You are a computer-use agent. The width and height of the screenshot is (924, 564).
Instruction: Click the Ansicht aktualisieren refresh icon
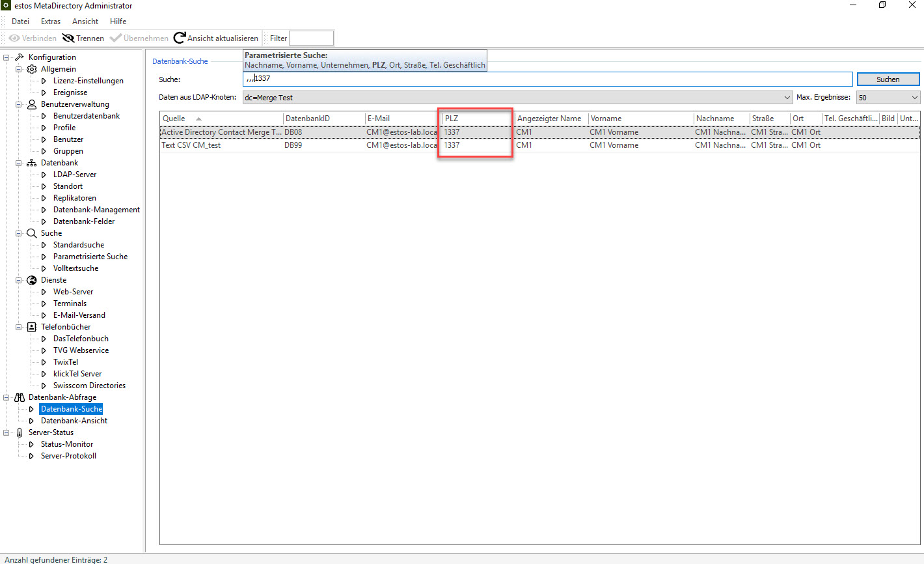tap(180, 38)
